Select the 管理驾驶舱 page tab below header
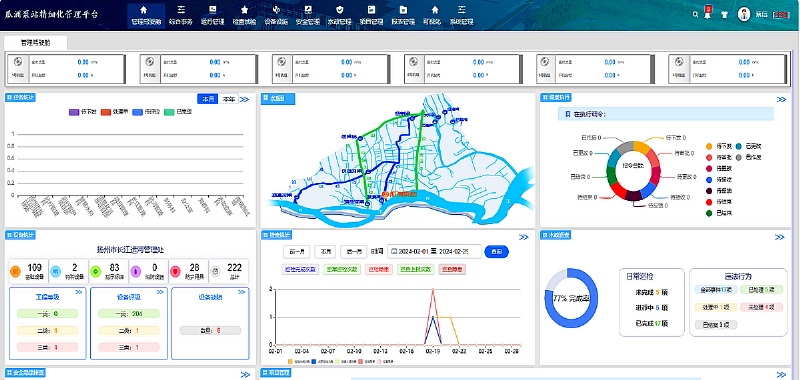 click(35, 43)
